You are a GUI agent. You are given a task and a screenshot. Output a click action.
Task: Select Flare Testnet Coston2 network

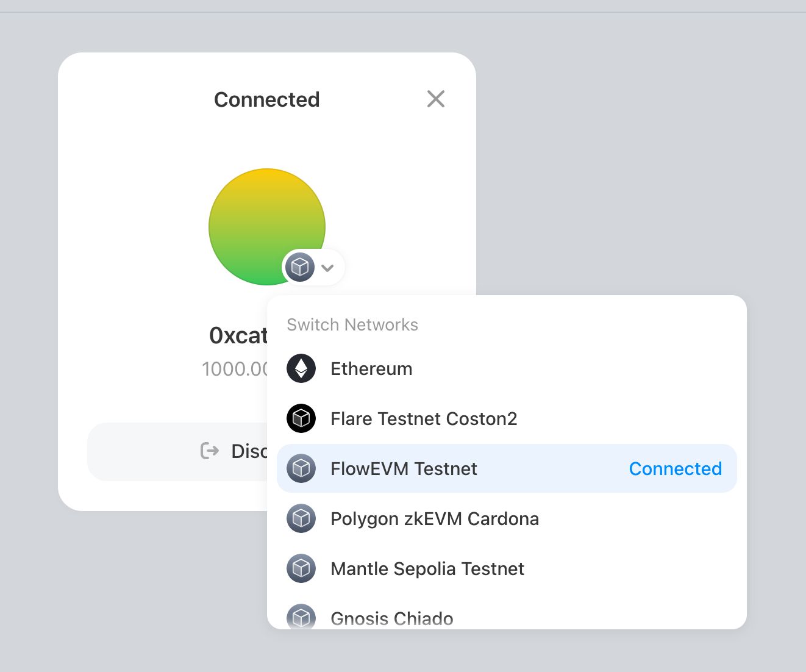click(x=507, y=418)
